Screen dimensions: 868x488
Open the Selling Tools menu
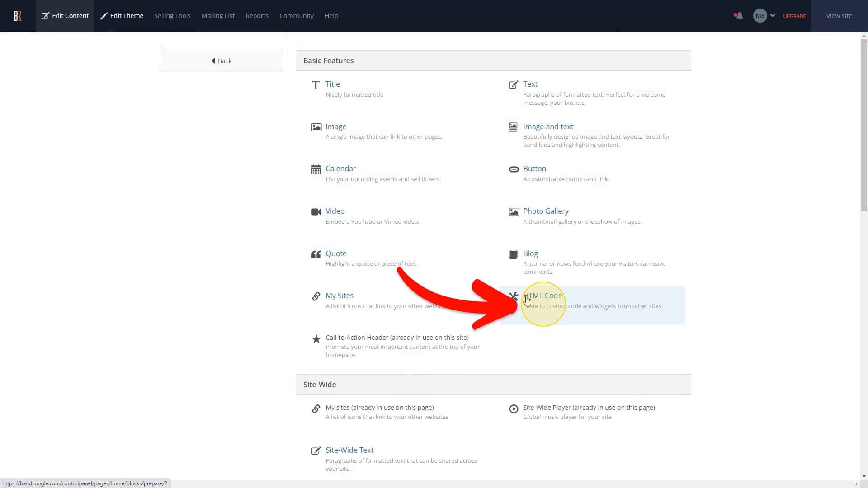tap(172, 16)
